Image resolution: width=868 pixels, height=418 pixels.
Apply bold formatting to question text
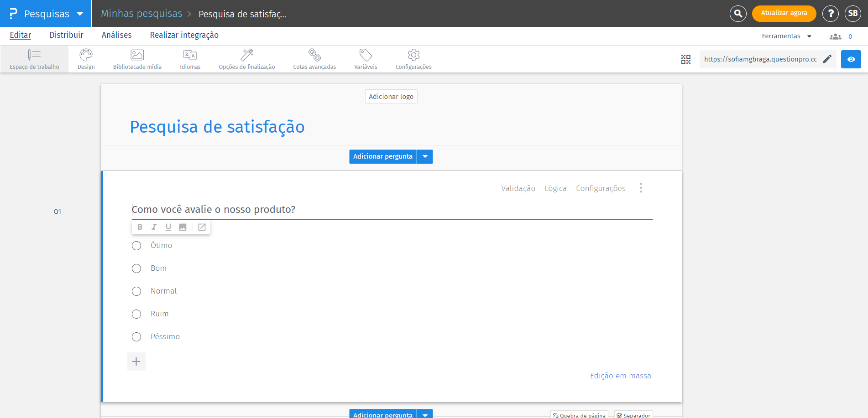pyautogui.click(x=140, y=227)
